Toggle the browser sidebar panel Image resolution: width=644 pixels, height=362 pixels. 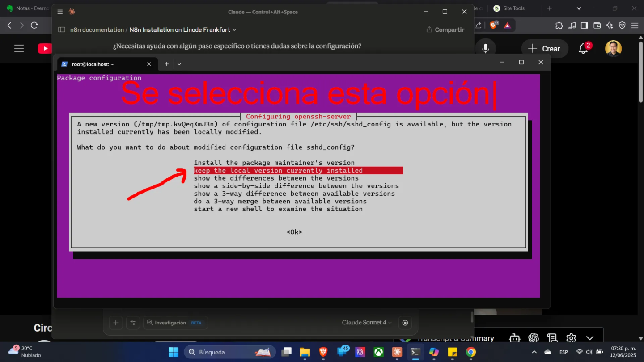click(x=585, y=25)
